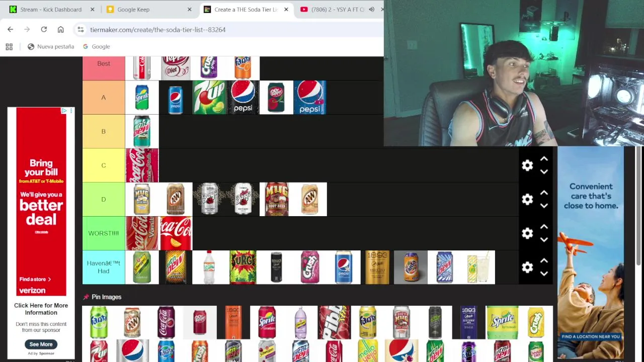Go back with browser back arrow

[x=10, y=30]
